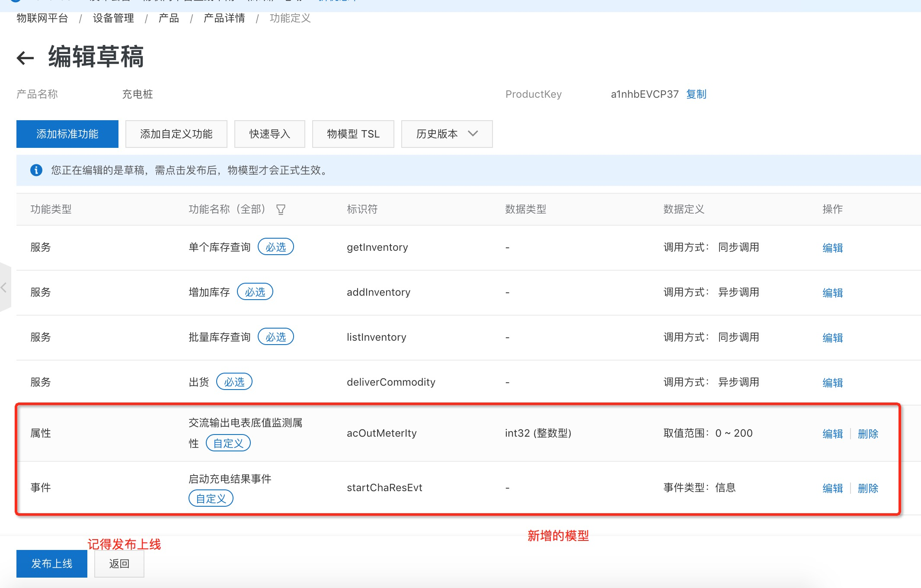Viewport: 921px width, 588px height.
Task: Select the addInventory identifier text
Action: [x=378, y=292]
